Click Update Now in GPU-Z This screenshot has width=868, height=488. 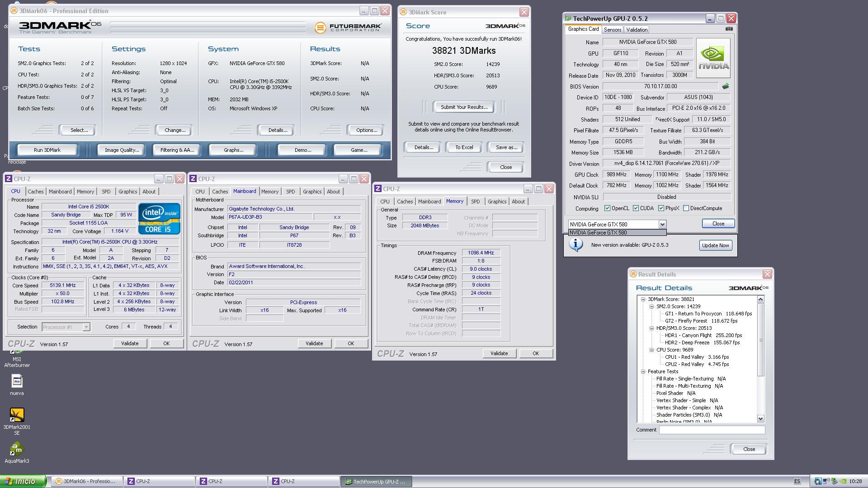tap(715, 245)
